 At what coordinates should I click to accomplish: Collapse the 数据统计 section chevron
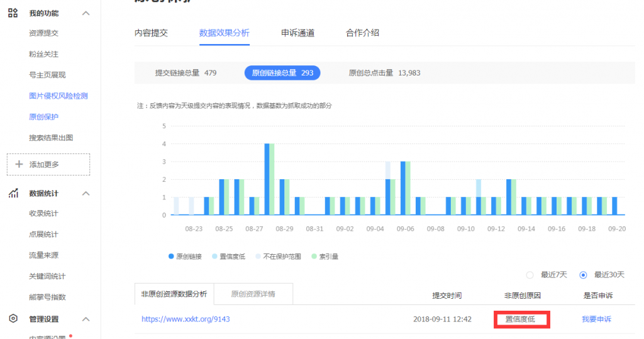point(86,193)
